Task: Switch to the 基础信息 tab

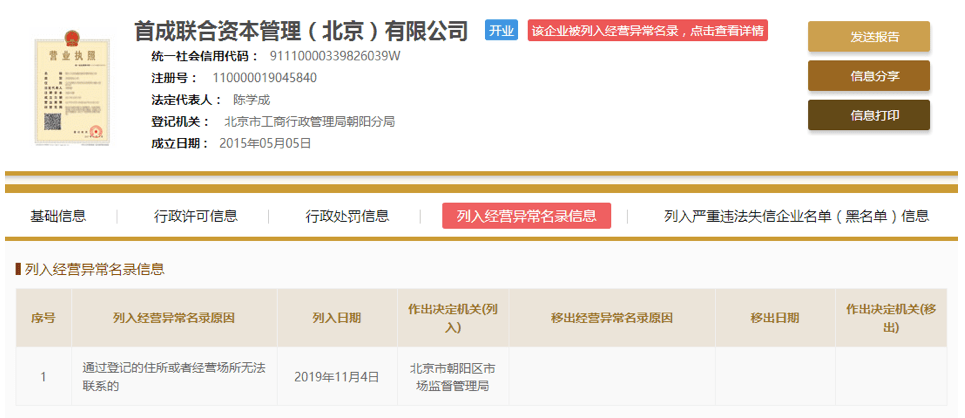Action: pyautogui.click(x=58, y=216)
